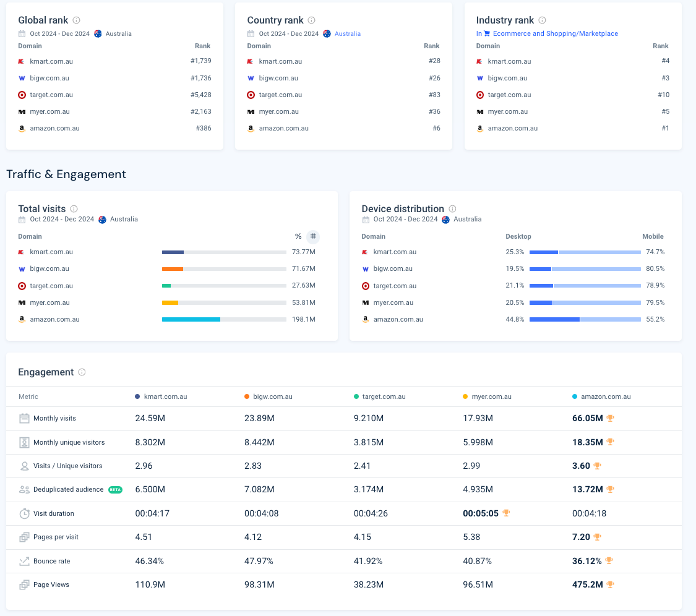Image resolution: width=696 pixels, height=616 pixels.
Task: Click the Big W logo in Global rank list
Action: pos(21,78)
